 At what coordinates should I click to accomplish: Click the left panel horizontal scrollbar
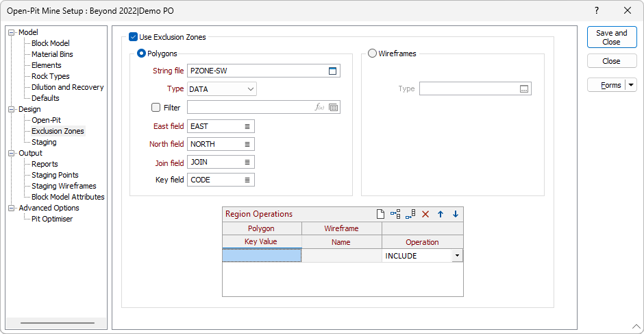point(57,323)
